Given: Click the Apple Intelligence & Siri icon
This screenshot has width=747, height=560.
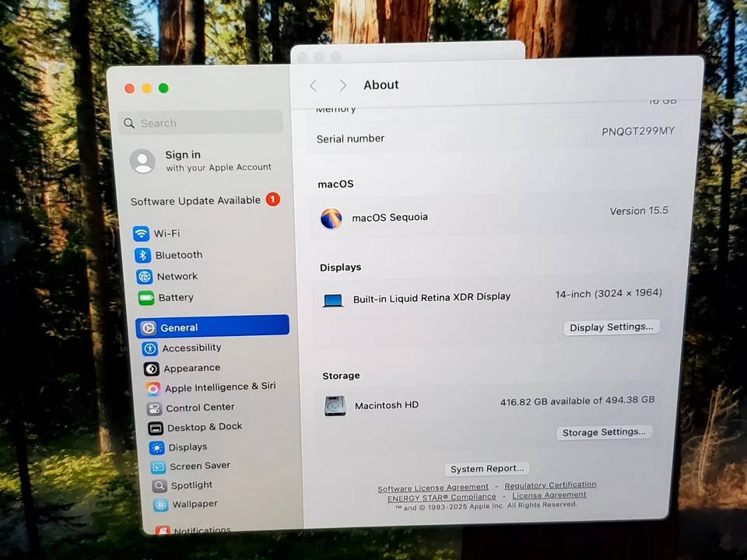Looking at the screenshot, I should 153,389.
